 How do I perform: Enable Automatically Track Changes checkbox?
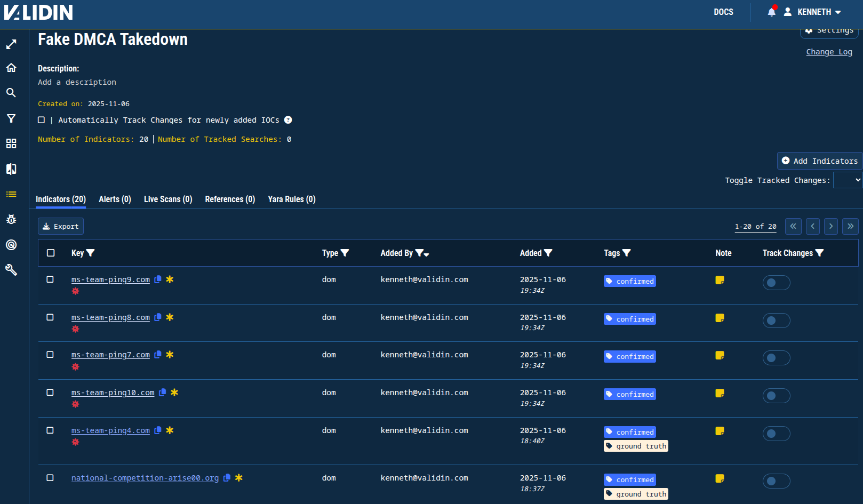42,120
